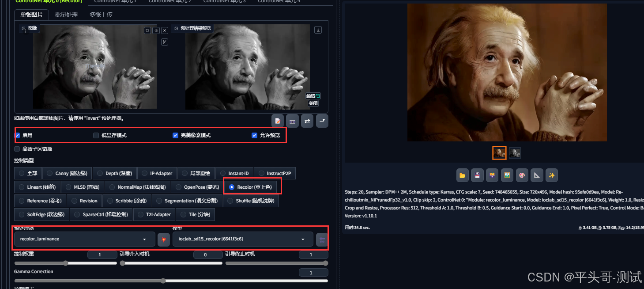Select the MLSD (直线) control type
This screenshot has height=289, width=644.
tap(83, 187)
